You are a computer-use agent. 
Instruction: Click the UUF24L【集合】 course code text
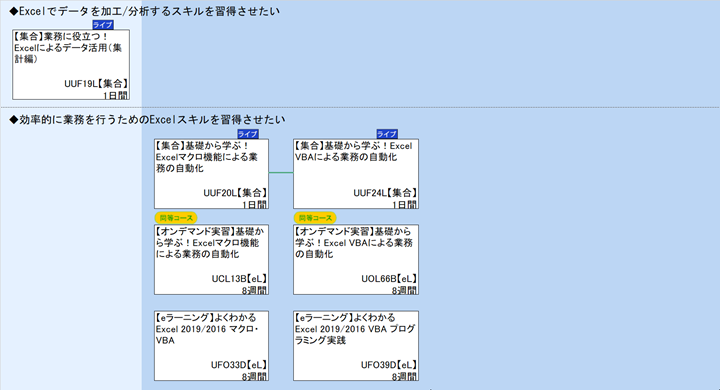click(x=385, y=193)
